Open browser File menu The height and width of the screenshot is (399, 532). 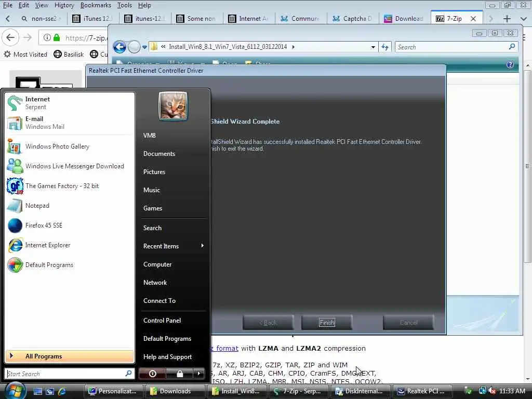[7, 5]
